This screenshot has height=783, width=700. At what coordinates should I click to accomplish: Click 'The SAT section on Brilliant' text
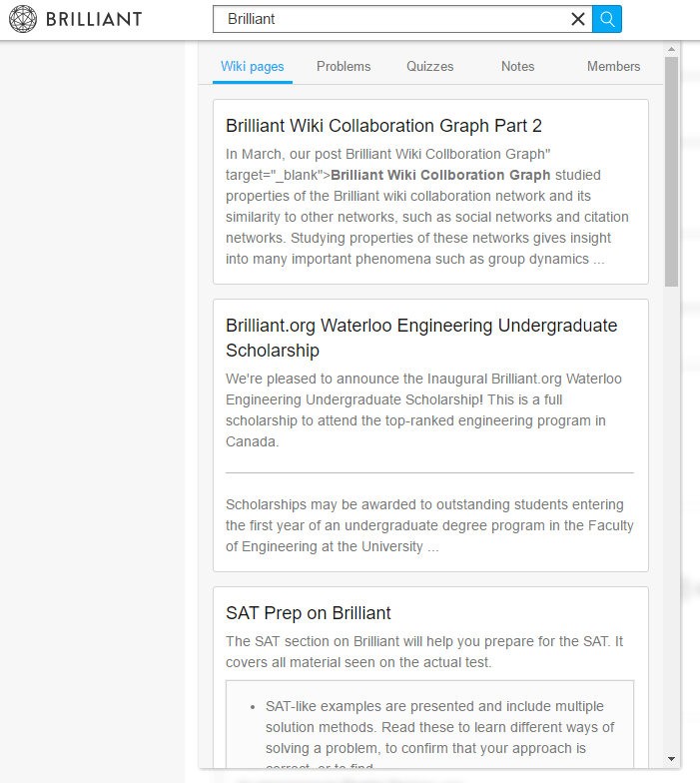pos(424,651)
